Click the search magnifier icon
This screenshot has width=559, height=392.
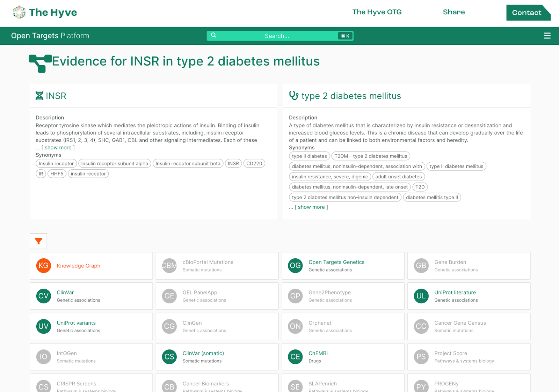point(214,36)
